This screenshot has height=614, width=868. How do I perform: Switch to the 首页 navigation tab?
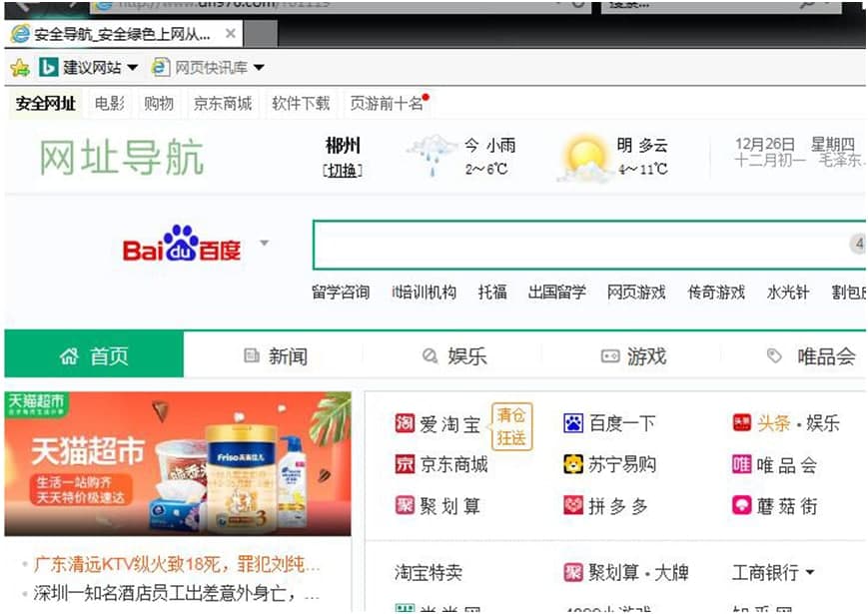click(94, 355)
